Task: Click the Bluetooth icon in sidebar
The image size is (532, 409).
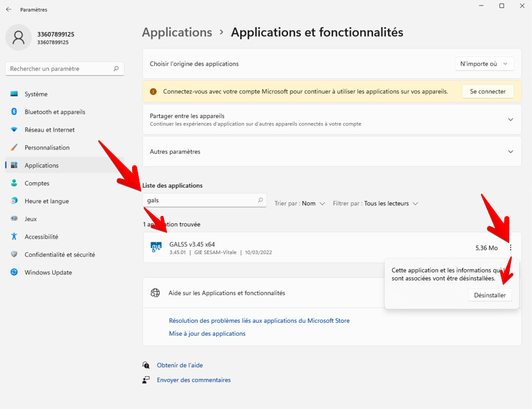Action: point(14,111)
